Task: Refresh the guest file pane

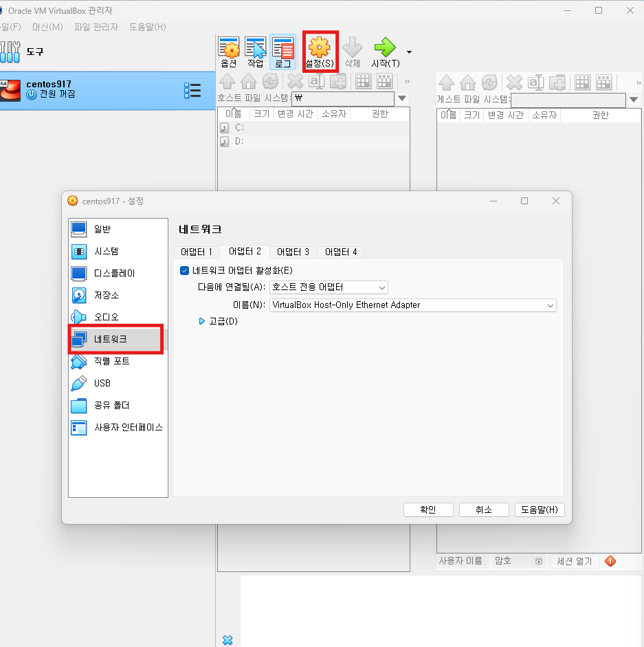Action: point(489,83)
